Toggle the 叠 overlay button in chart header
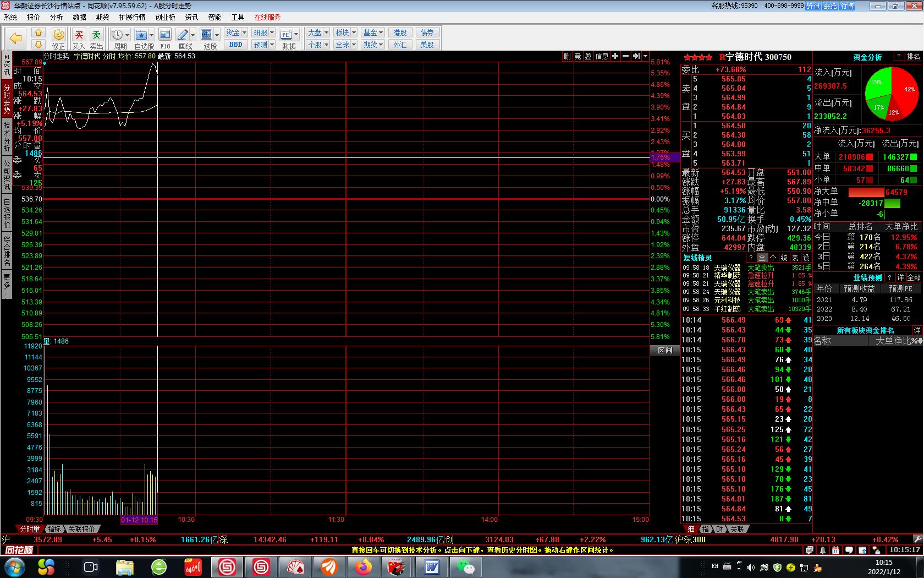924x578 pixels. (588, 56)
